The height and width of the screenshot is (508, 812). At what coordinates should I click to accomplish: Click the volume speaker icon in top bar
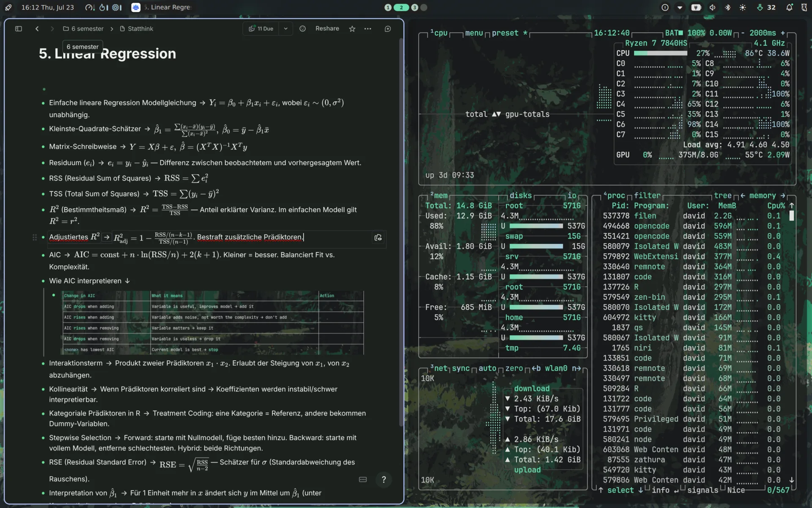(x=713, y=7)
